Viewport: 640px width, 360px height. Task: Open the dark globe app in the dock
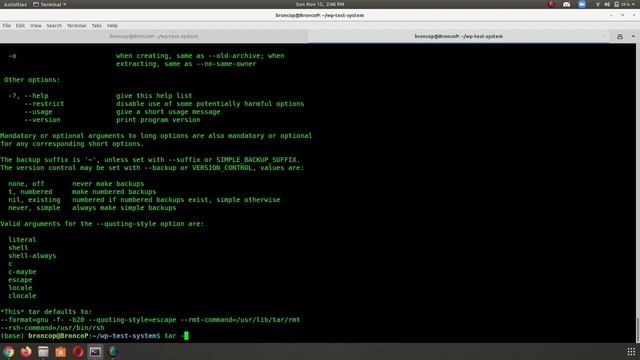tap(113, 351)
